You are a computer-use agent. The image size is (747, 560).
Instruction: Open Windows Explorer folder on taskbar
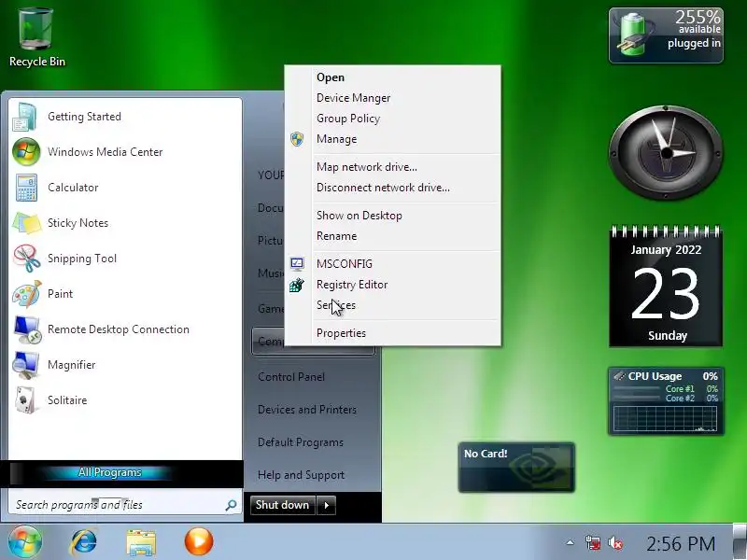pyautogui.click(x=141, y=542)
